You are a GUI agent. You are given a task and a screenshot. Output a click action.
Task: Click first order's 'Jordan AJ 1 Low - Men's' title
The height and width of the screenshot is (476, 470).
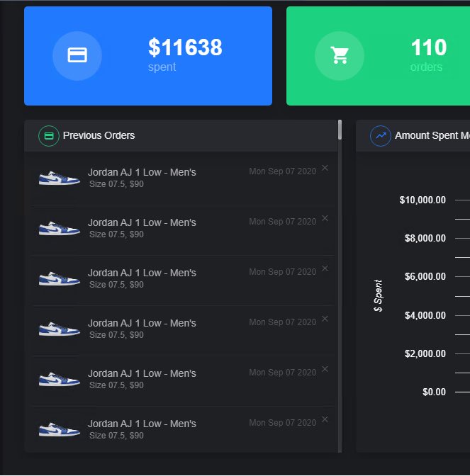[x=142, y=172]
